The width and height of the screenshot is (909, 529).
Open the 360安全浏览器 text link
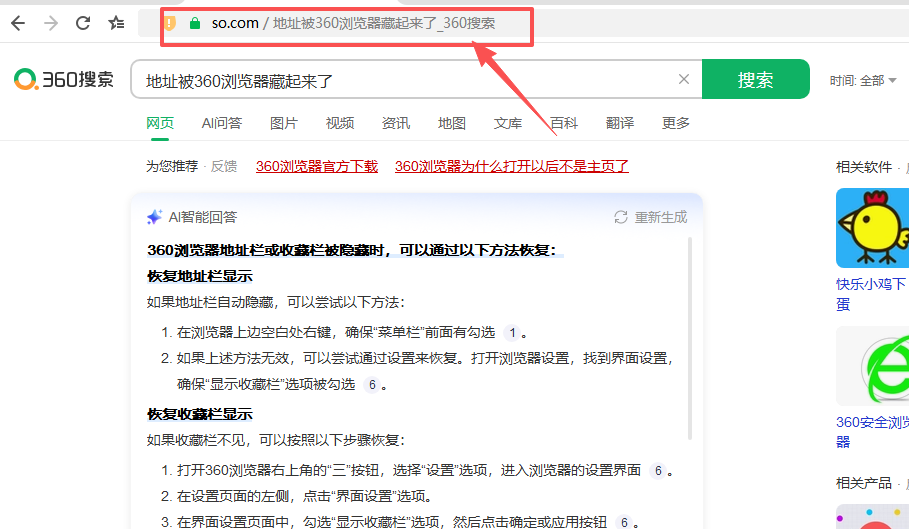coord(872,432)
